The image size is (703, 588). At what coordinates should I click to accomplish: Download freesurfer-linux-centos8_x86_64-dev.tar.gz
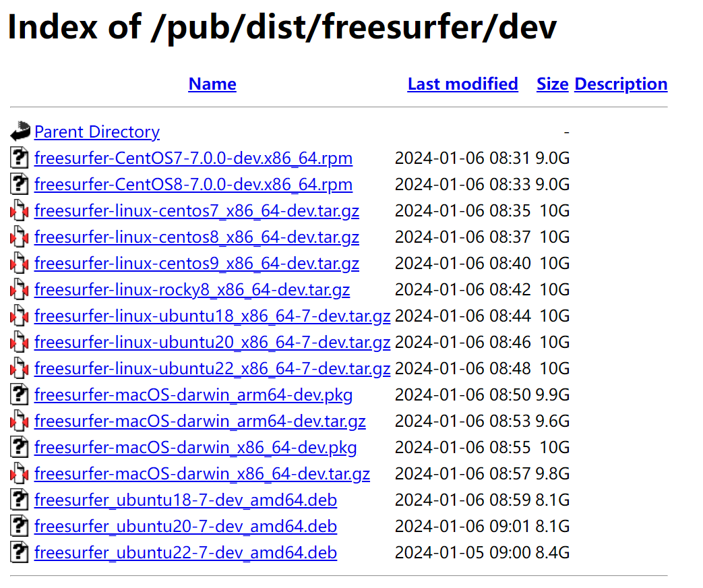[x=197, y=237]
